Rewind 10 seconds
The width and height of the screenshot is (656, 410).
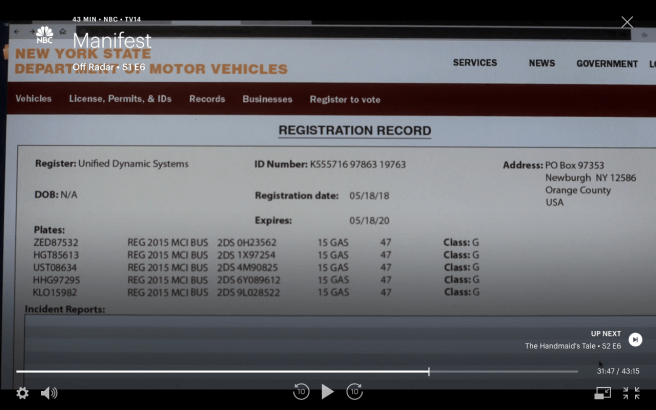click(301, 392)
